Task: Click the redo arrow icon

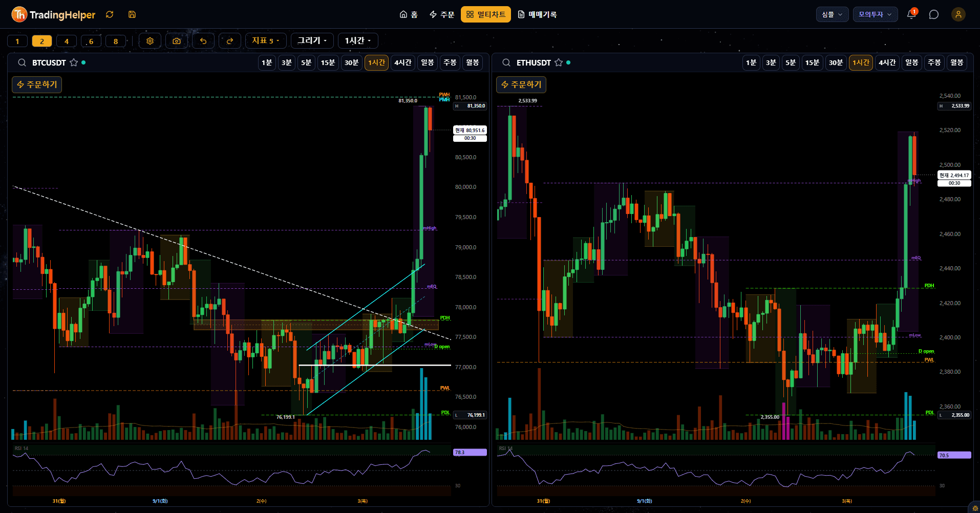Action: [x=230, y=41]
